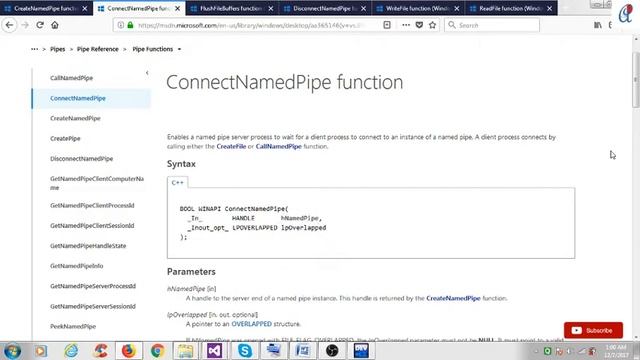Open CreatePipe in the sidebar
Screen dimensions: 640x360
pyautogui.click(x=65, y=138)
